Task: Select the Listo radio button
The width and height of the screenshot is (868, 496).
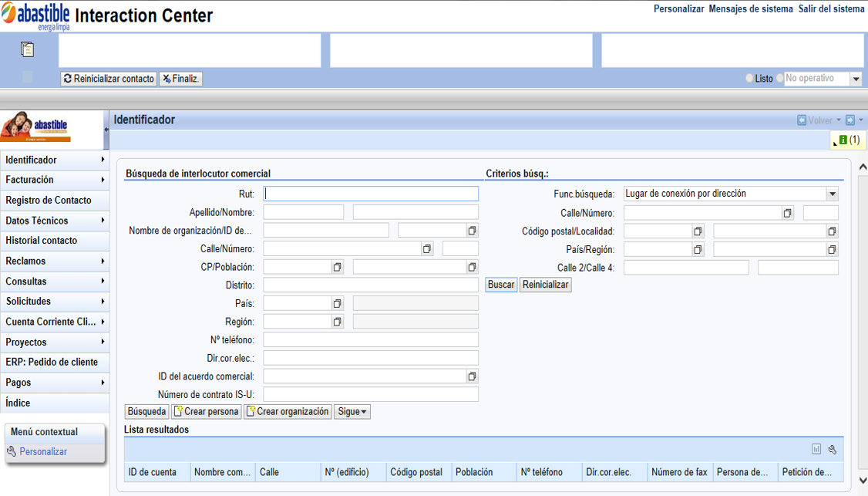Action: pyautogui.click(x=749, y=78)
